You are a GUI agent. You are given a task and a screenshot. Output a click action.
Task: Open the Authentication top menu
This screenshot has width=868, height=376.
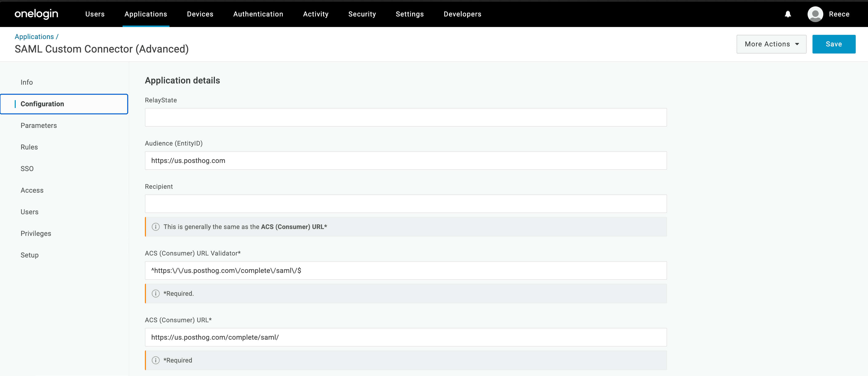pos(258,14)
